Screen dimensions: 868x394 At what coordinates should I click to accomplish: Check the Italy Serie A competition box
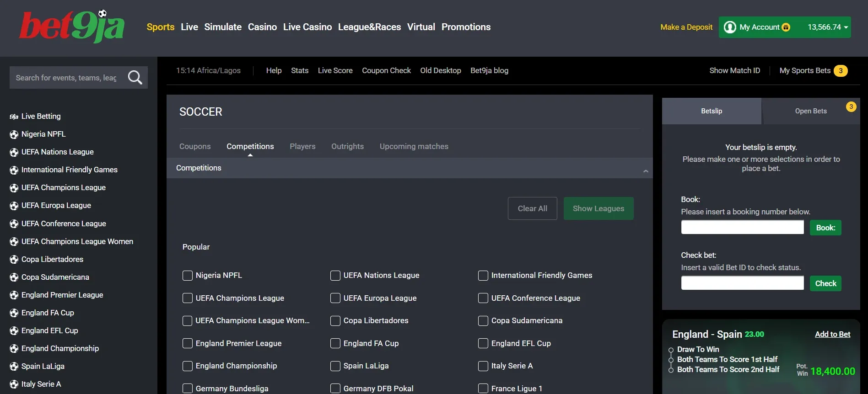click(x=483, y=366)
